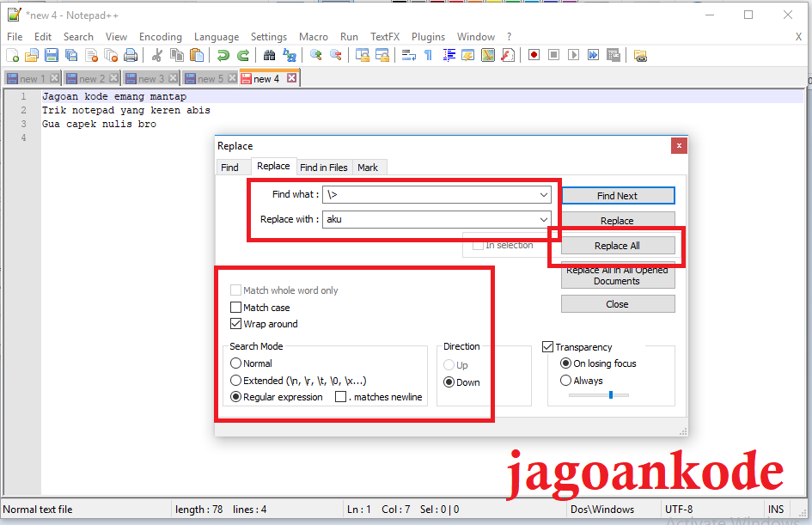Click the Playback macro icon
Screen dimensions: 812x525
tap(573, 55)
